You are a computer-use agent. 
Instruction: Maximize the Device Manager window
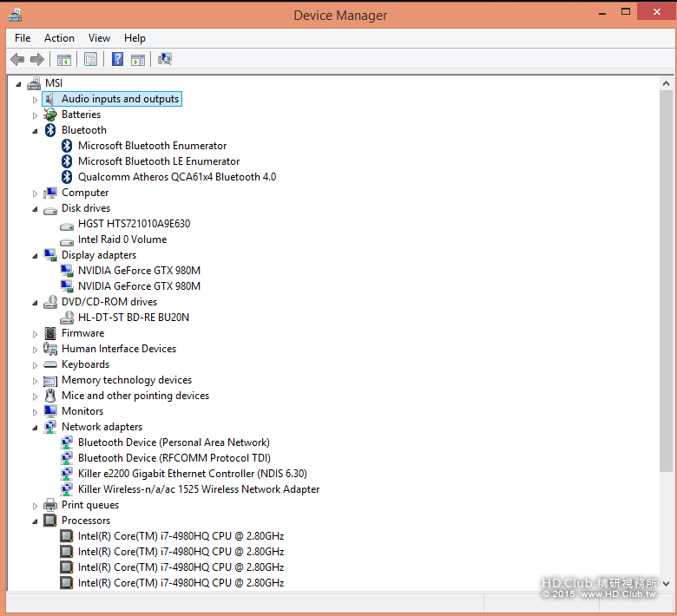626,11
